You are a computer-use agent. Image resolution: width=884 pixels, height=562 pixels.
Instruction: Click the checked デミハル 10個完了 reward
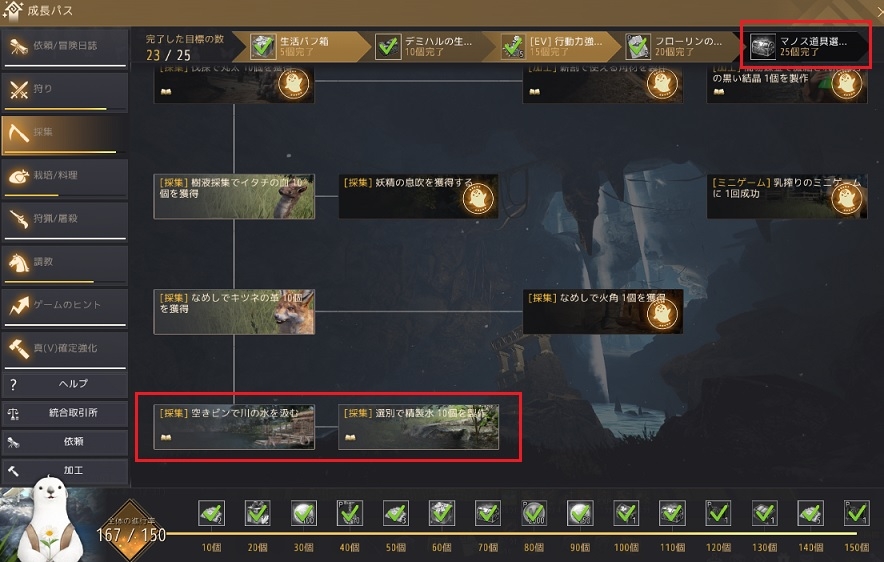[388, 46]
